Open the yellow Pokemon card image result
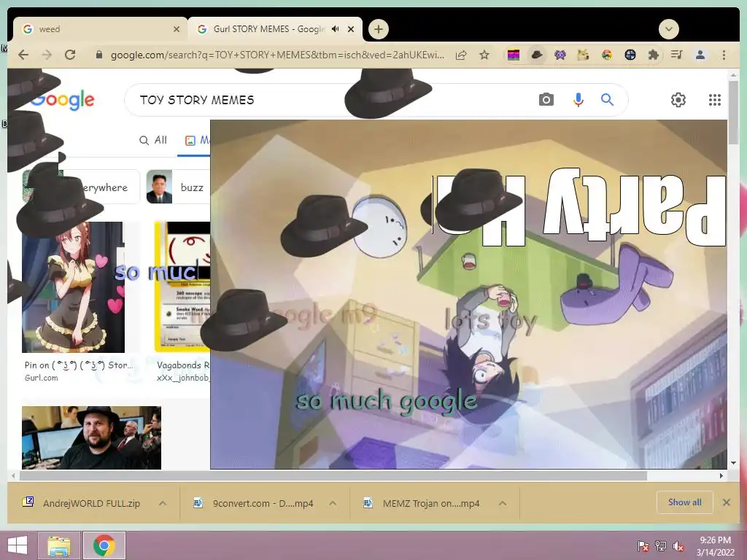Viewport: 747px width, 560px height. coord(182,287)
